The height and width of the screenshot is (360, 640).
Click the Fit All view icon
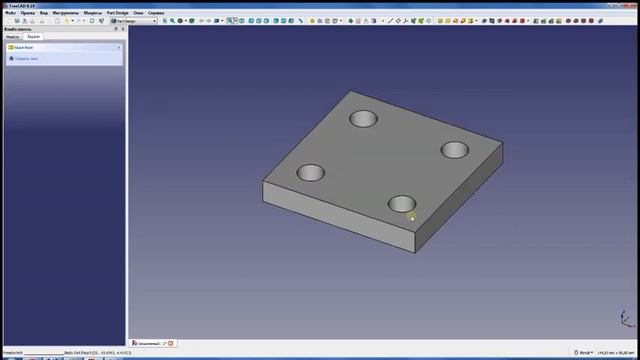(165, 20)
